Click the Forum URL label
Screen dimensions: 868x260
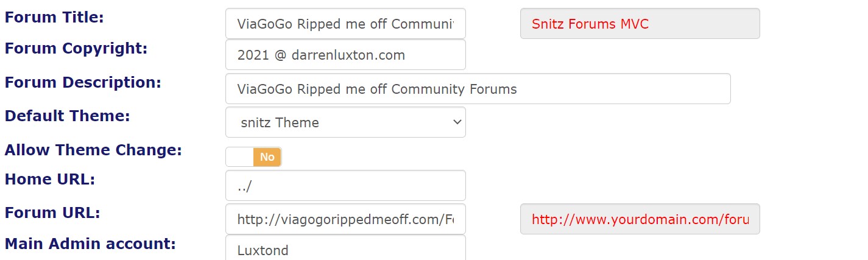point(52,213)
